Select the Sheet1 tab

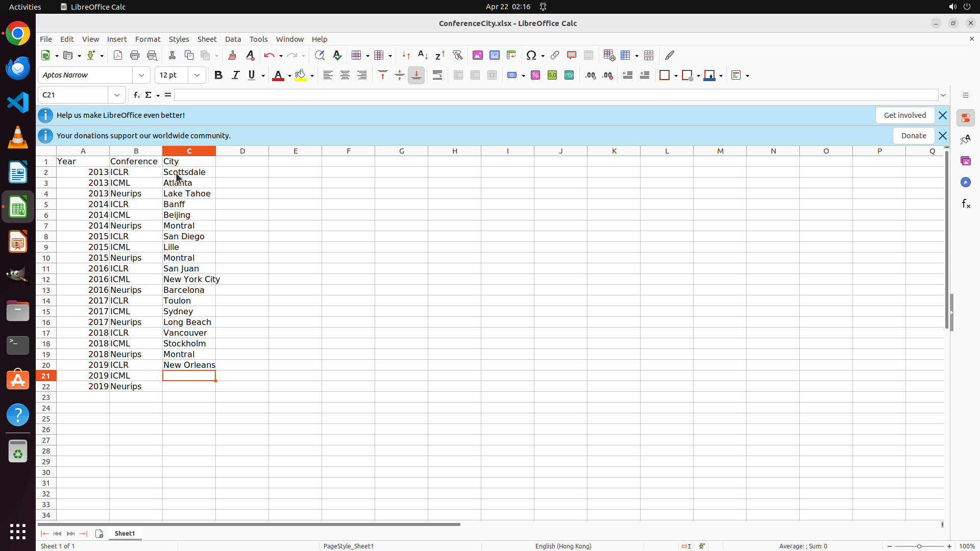125,533
